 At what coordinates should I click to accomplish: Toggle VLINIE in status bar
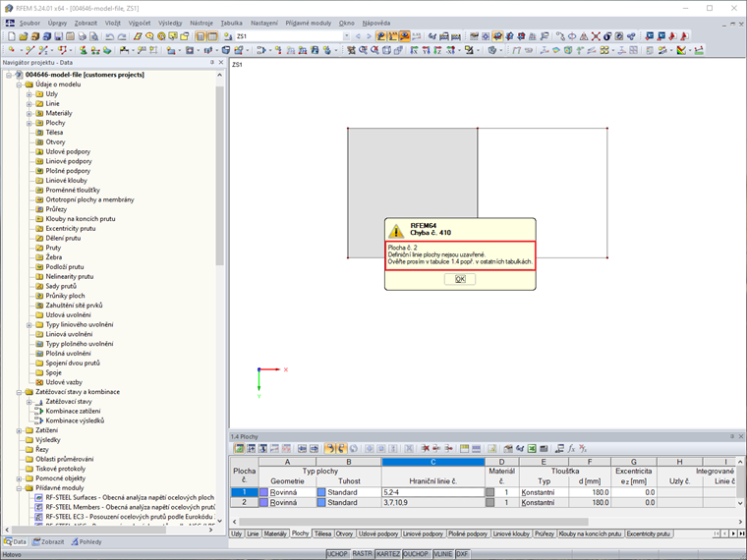pos(443,554)
